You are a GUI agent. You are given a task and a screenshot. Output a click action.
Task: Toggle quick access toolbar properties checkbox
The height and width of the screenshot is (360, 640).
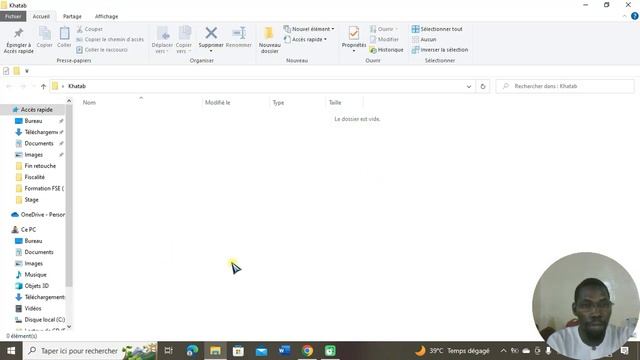tap(6, 71)
